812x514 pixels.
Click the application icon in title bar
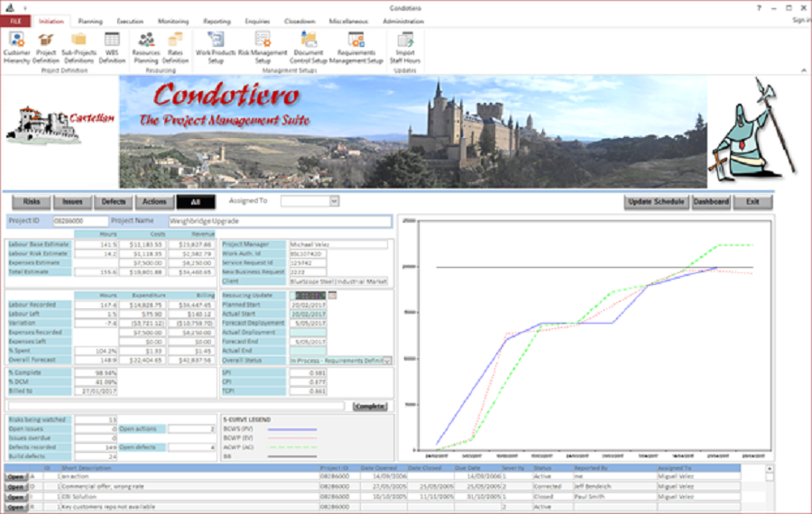10,7
